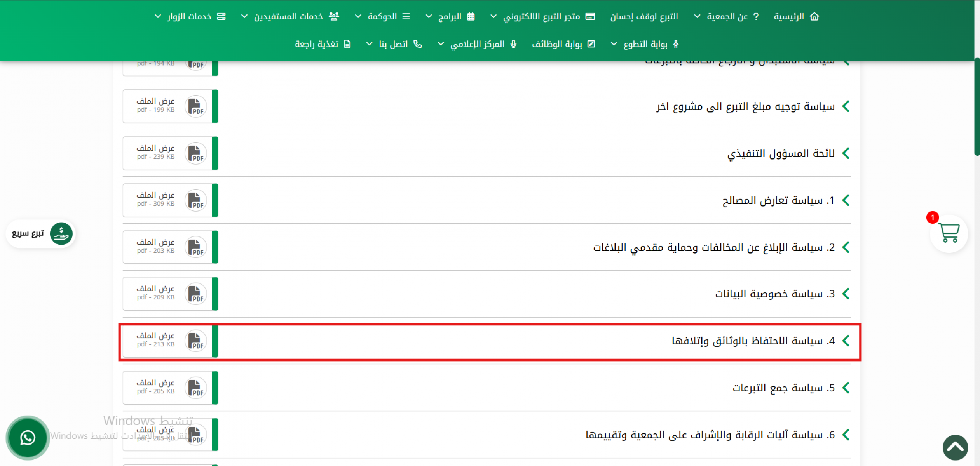Open التبرع لوقف إحسان menu item

(x=644, y=16)
